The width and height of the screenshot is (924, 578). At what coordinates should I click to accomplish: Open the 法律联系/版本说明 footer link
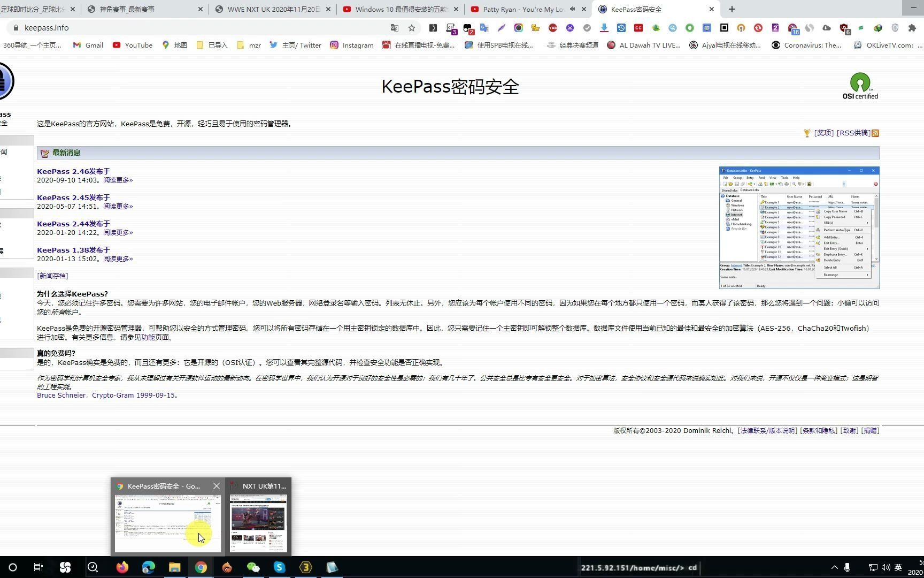click(767, 431)
